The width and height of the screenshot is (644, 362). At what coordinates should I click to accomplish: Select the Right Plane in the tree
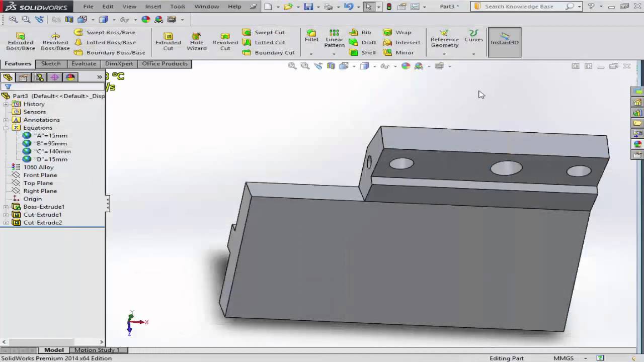[x=35, y=191]
